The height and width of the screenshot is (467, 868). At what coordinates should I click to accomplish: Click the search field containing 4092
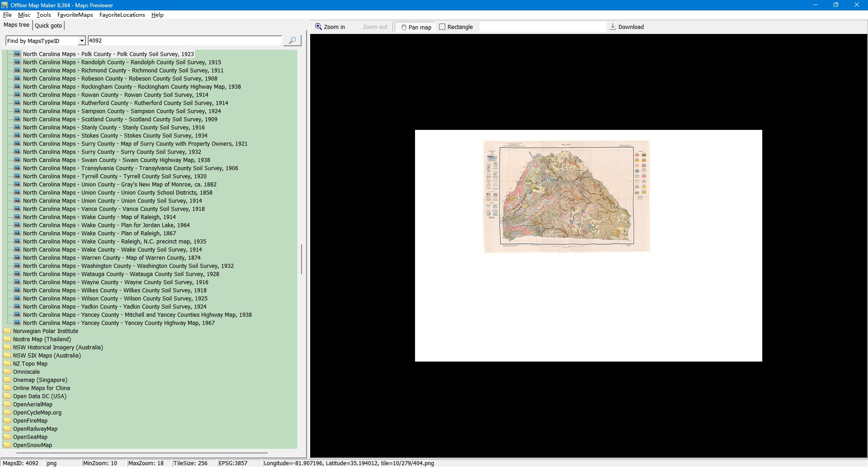click(x=184, y=41)
